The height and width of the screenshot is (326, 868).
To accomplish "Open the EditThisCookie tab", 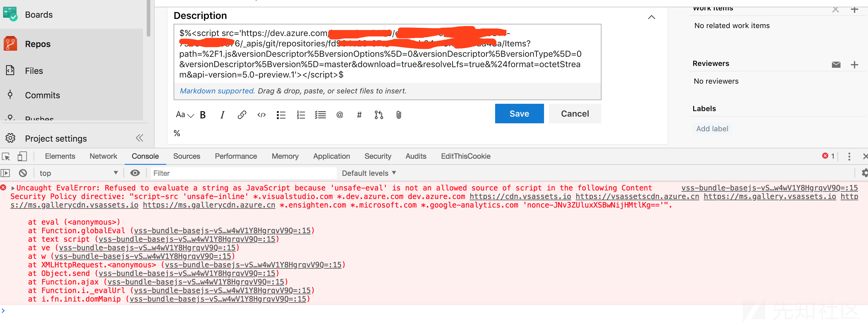I will click(x=466, y=156).
